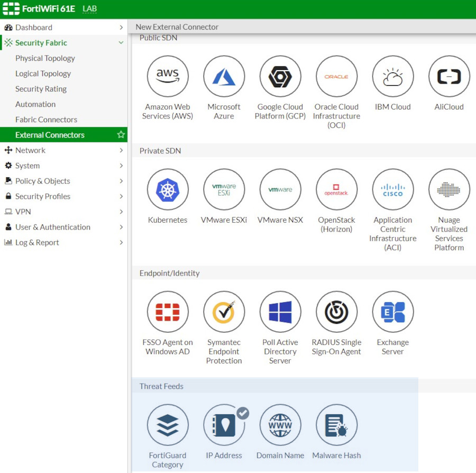Viewport: 476px width, 473px height.
Task: Click the Fortinet logo in header
Action: [x=11, y=8]
